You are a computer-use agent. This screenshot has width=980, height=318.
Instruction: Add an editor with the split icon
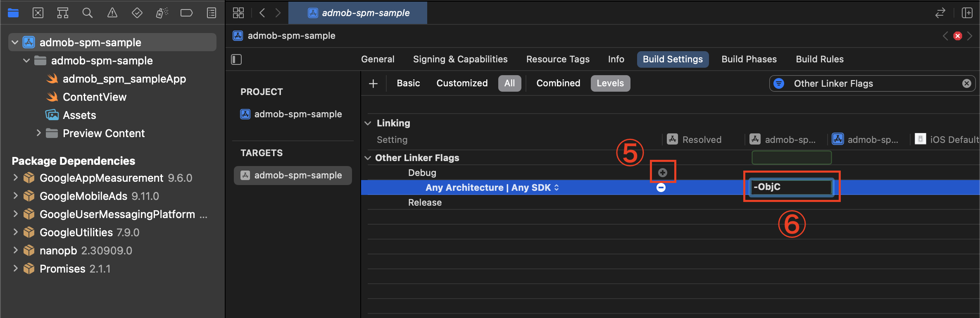(967, 13)
